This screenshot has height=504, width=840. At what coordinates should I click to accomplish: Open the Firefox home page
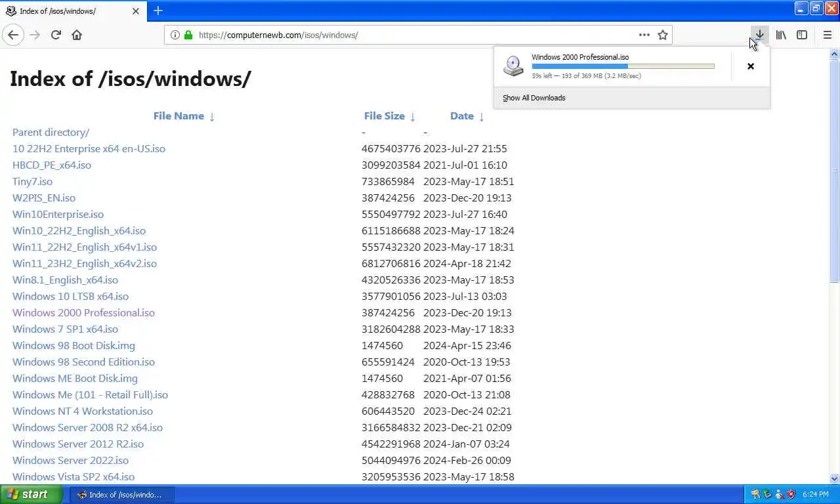pos(77,35)
